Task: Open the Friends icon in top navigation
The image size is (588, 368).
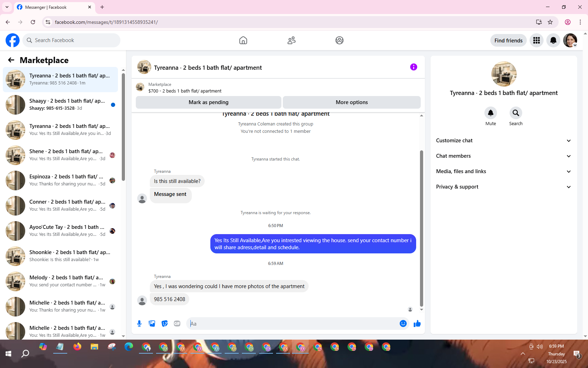Action: (x=292, y=40)
